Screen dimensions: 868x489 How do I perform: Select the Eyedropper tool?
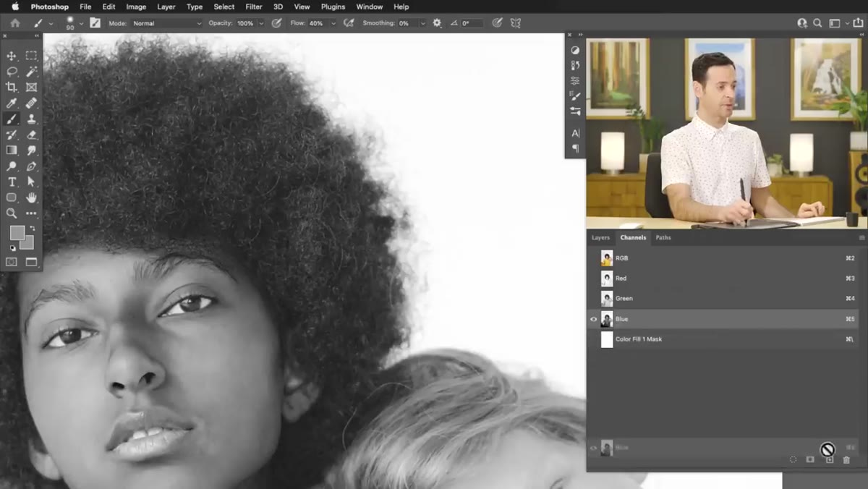point(12,103)
